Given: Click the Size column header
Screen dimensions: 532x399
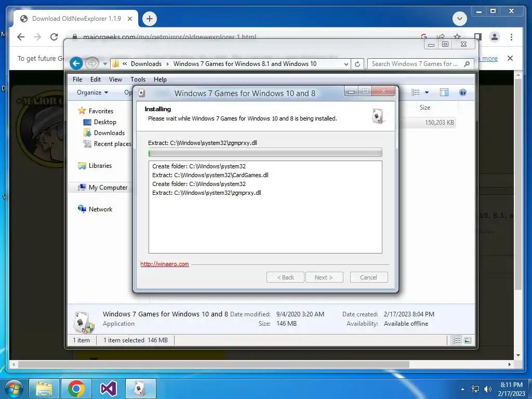Looking at the screenshot, I should click(425, 108).
